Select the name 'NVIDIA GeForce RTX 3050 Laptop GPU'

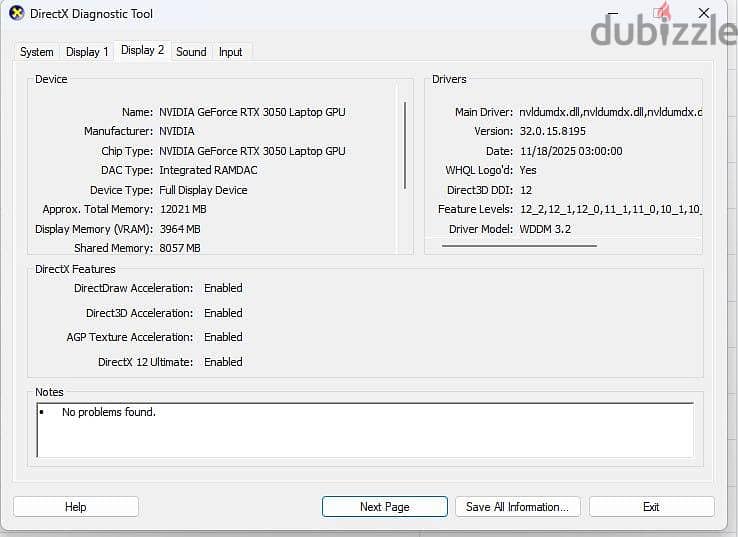pos(252,112)
